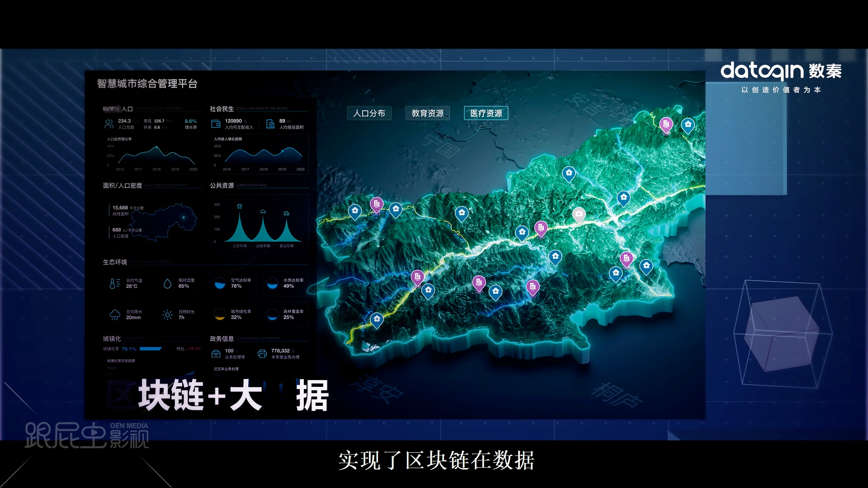This screenshot has height=488, width=868.
Task: Click the population people icon beside 234.3
Action: coord(109,124)
